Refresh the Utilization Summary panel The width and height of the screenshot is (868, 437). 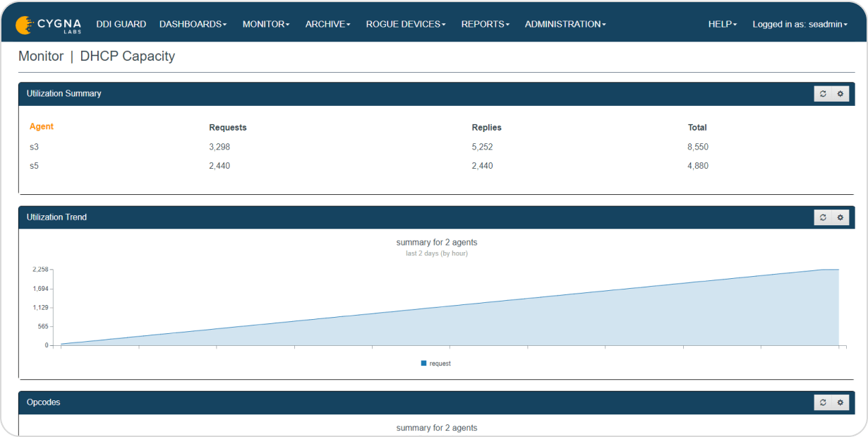[x=822, y=93]
